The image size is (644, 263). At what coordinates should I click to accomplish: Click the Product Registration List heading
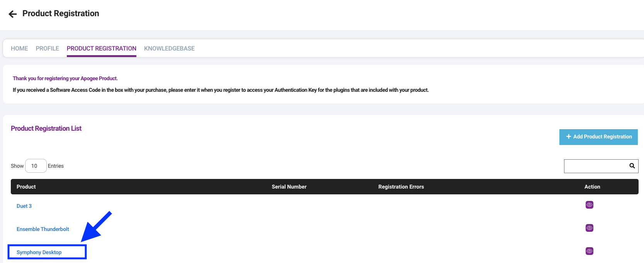(x=46, y=128)
